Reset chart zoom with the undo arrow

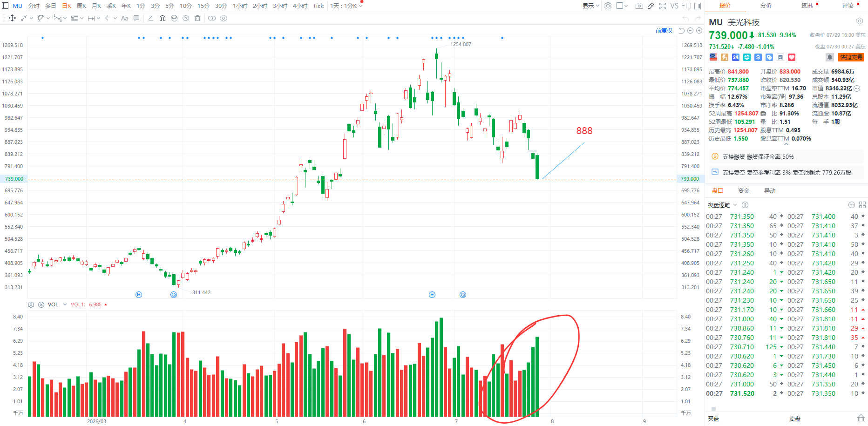click(x=682, y=31)
